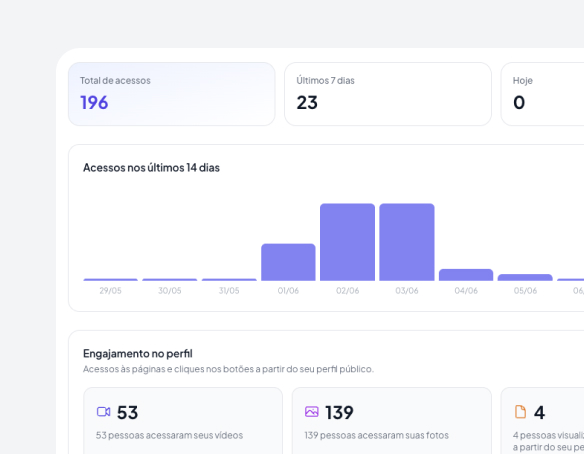
Task: Click the 31/05 date label
Action: pos(229,291)
